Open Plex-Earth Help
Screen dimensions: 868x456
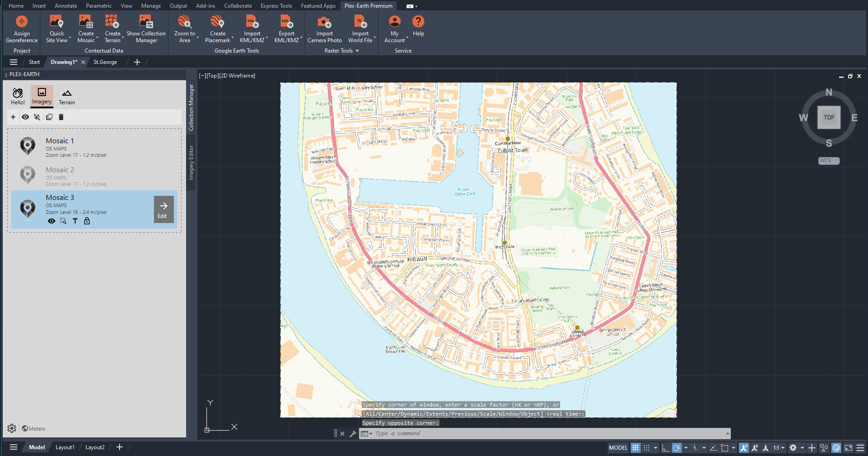click(418, 26)
